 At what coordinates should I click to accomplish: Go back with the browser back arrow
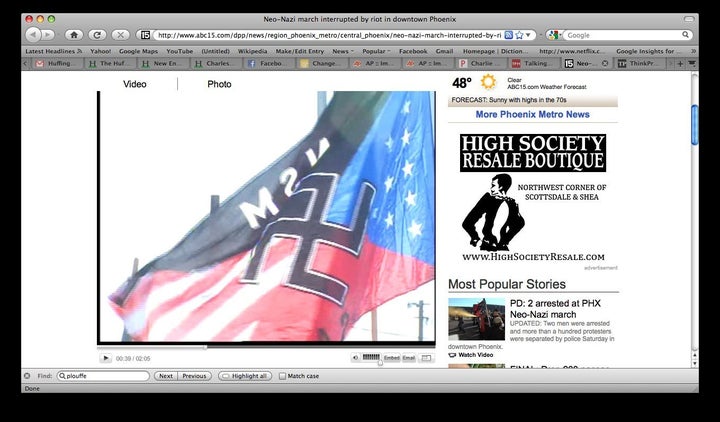coord(33,35)
